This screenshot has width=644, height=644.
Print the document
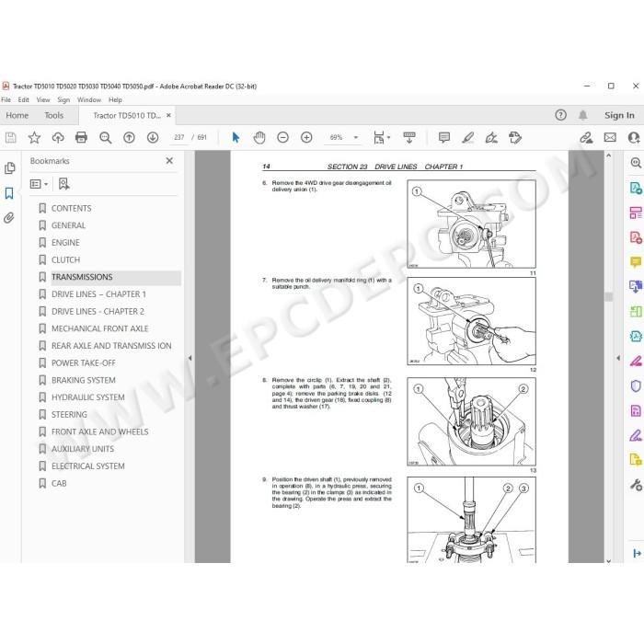click(81, 137)
